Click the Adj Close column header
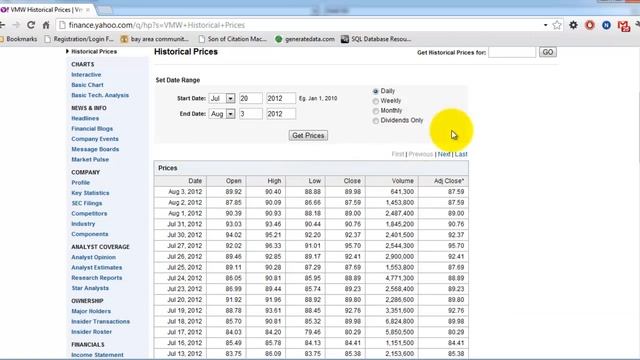This screenshot has width=640, height=360. point(444,181)
